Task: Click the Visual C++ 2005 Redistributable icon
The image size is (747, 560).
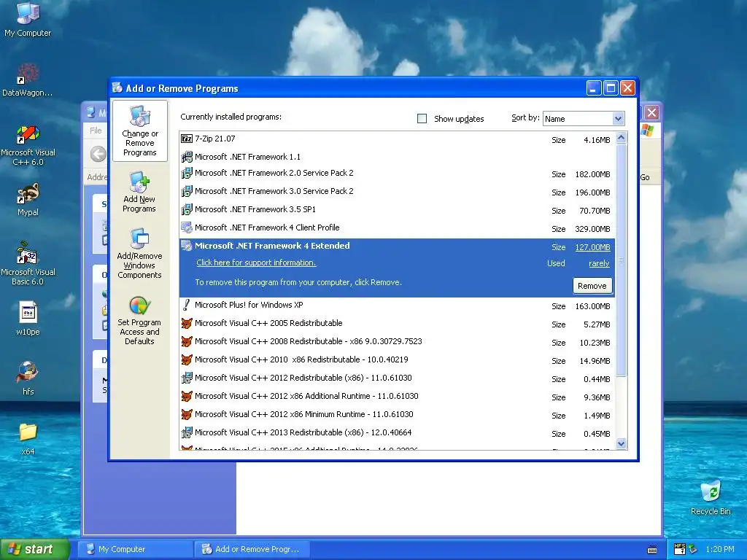Action: tap(186, 323)
